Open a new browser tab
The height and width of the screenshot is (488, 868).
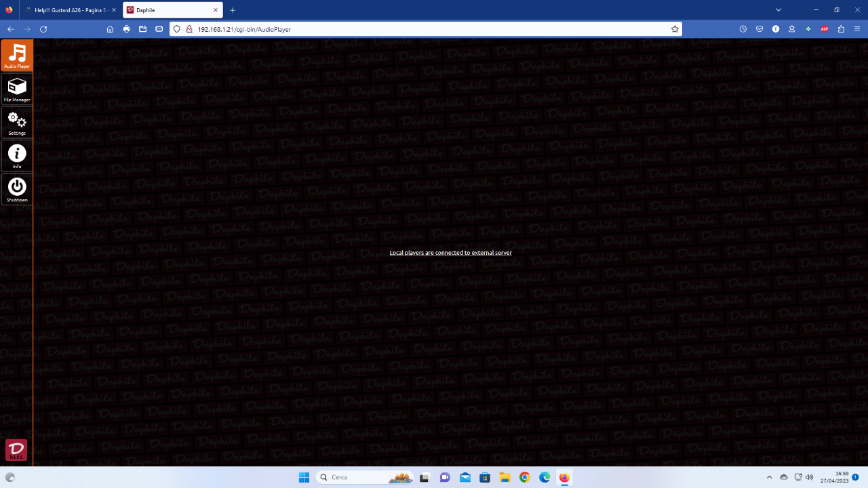coord(233,10)
